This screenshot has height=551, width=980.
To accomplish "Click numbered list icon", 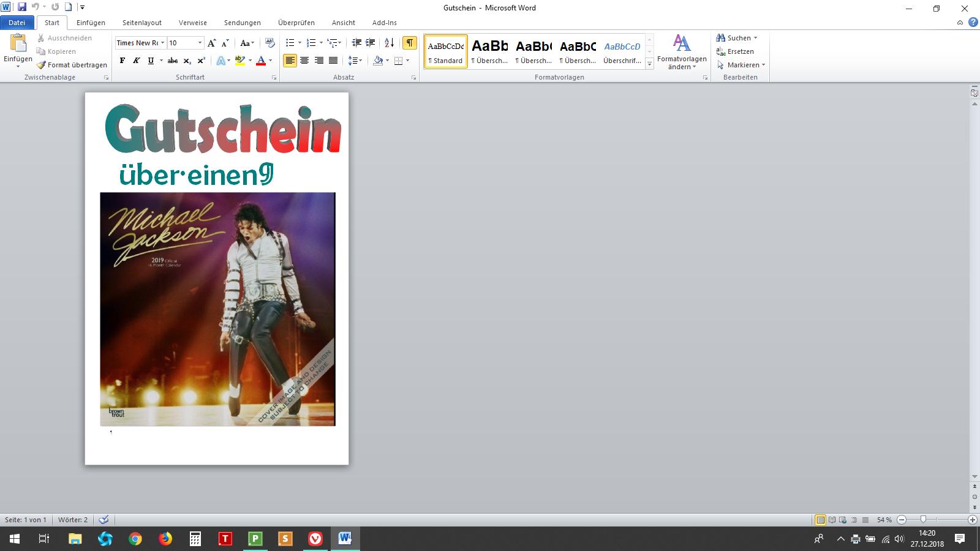I will [x=311, y=43].
